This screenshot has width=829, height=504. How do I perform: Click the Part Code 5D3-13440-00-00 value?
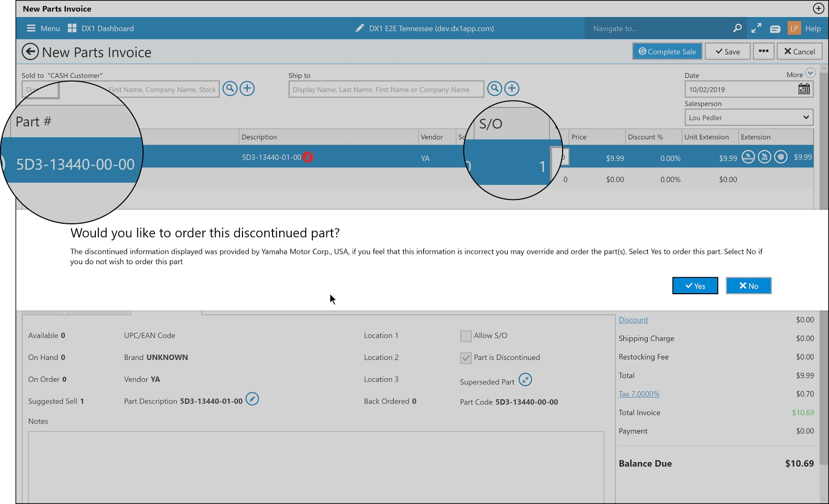tap(526, 401)
